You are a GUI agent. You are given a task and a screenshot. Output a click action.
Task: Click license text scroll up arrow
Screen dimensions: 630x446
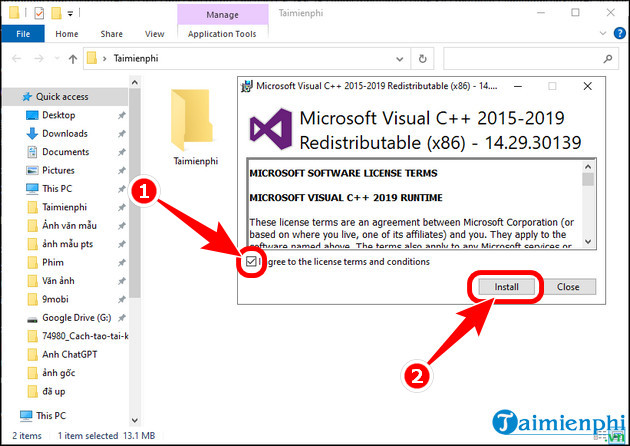click(x=588, y=166)
